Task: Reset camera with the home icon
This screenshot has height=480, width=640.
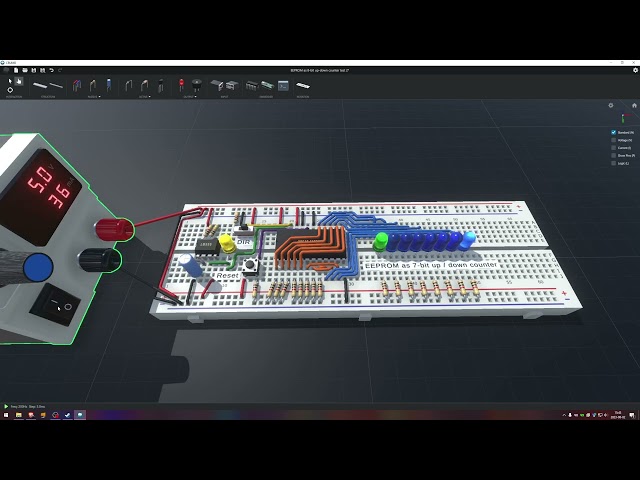Action: [634, 105]
